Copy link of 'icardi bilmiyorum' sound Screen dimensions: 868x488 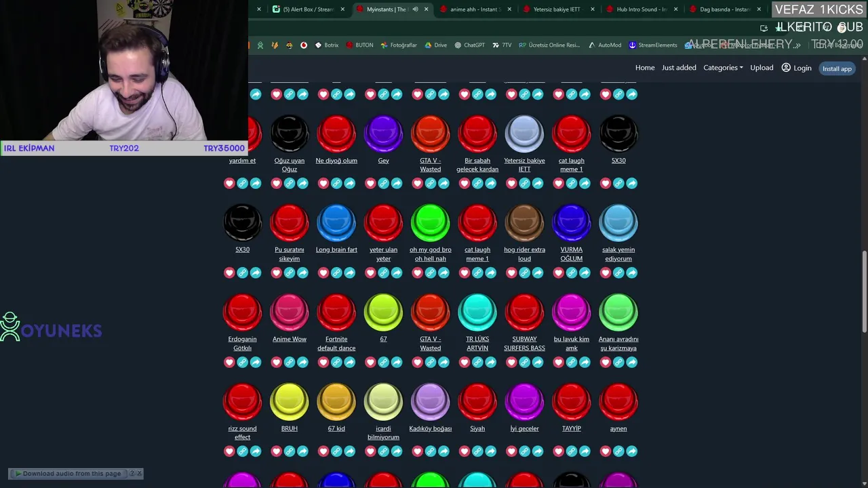click(x=383, y=451)
